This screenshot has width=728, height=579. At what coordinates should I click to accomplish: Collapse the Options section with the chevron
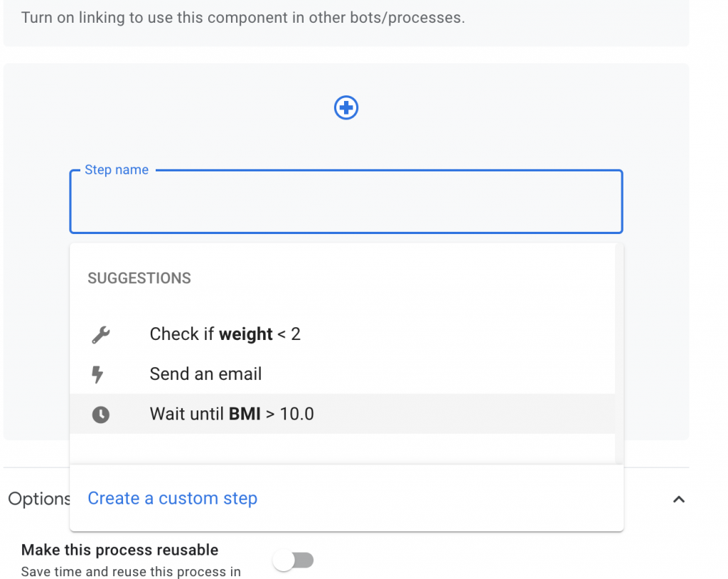coord(679,499)
